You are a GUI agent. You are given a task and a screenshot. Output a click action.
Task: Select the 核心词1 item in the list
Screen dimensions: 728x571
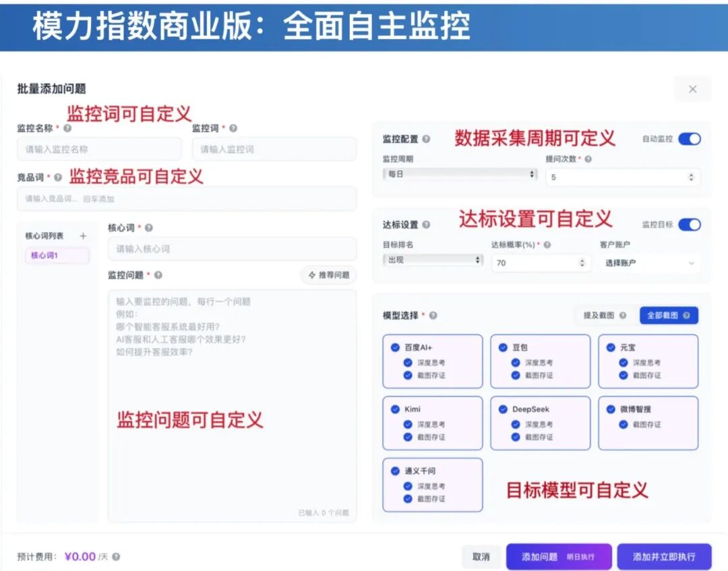coord(57,256)
